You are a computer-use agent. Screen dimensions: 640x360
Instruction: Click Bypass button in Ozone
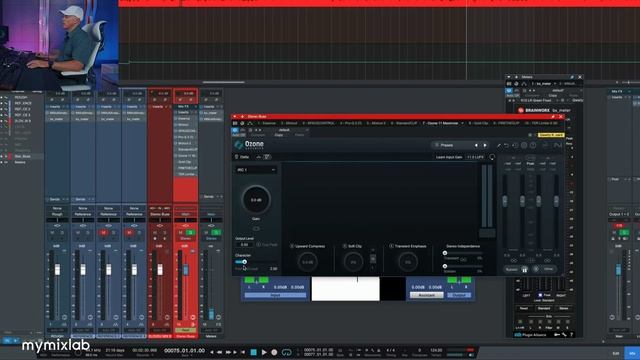click(511, 269)
